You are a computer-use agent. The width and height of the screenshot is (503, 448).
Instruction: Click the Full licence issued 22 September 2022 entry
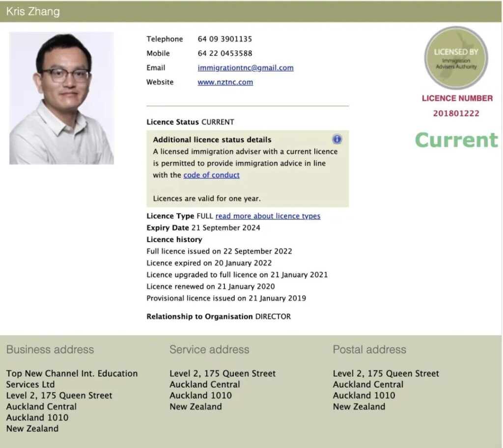(219, 251)
